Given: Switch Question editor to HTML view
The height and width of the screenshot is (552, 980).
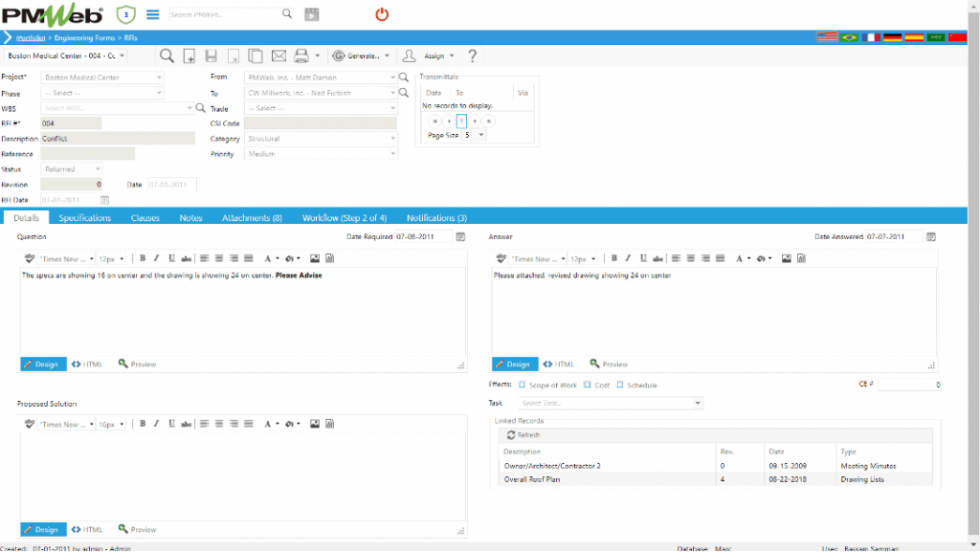Looking at the screenshot, I should pyautogui.click(x=87, y=364).
